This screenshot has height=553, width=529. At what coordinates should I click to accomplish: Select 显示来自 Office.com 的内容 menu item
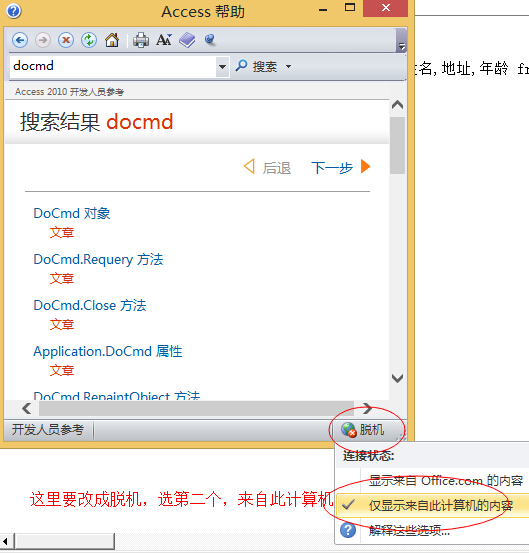pos(446,481)
